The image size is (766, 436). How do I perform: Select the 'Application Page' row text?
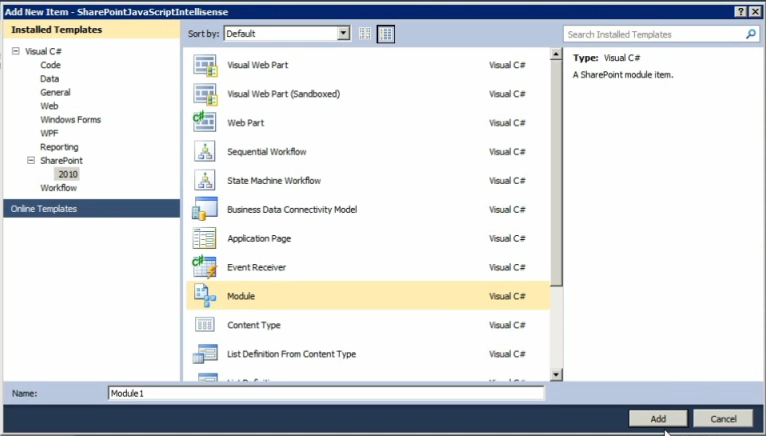(x=259, y=239)
